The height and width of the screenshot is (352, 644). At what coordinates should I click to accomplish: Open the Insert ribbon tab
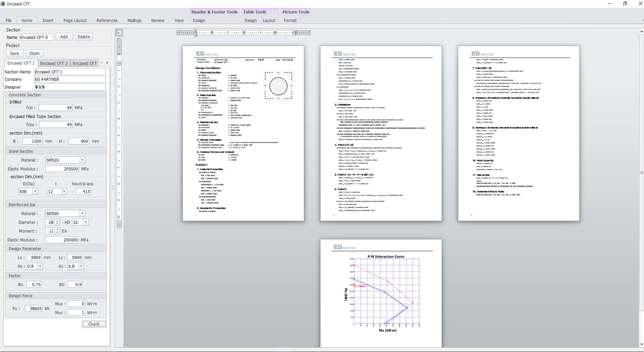click(48, 20)
